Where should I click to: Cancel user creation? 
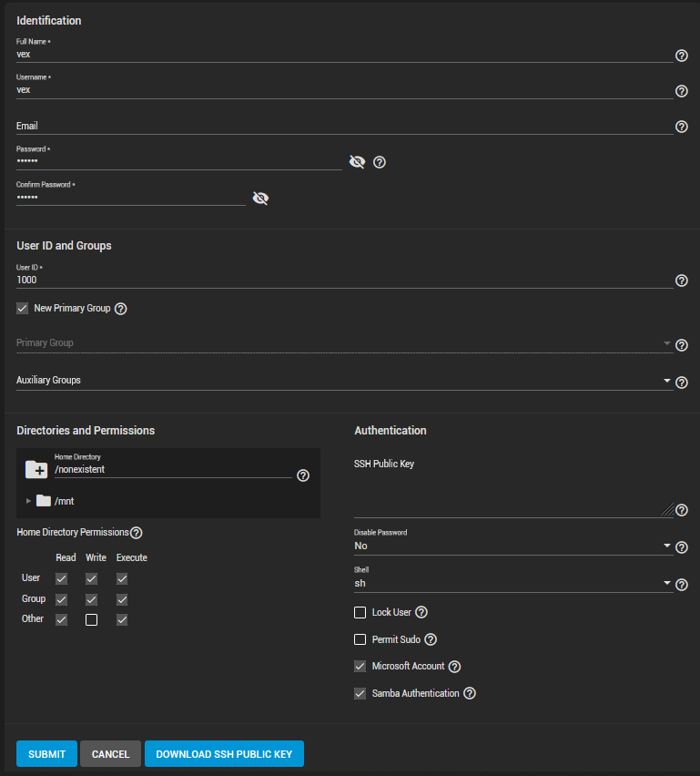110,754
